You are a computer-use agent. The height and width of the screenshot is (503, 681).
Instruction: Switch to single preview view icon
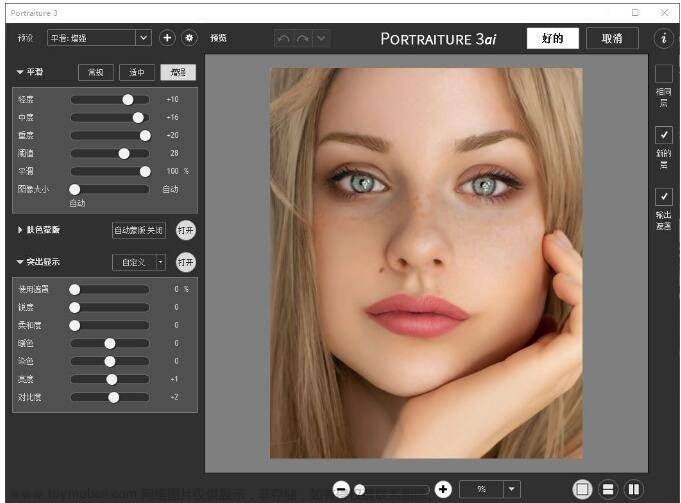582,490
